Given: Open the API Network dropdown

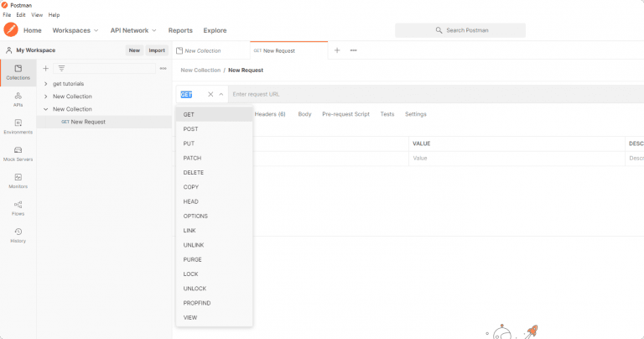Looking at the screenshot, I should [x=133, y=30].
